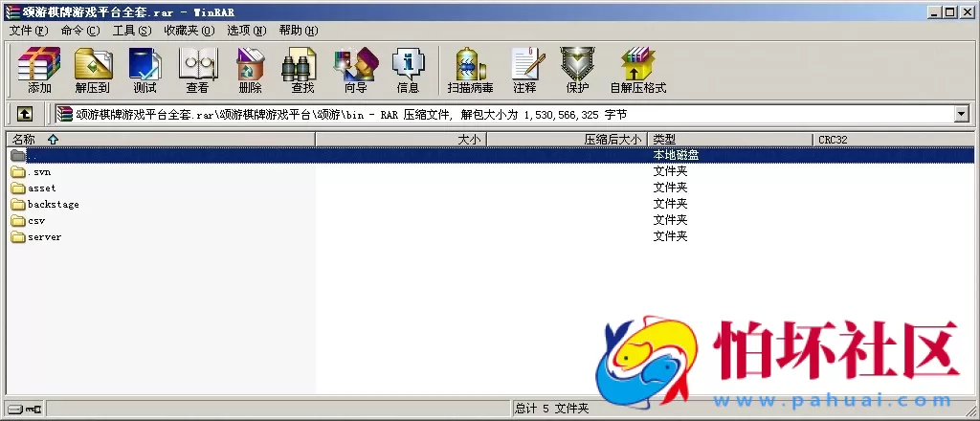The image size is (980, 421).
Task: Click the 添加 (Add) toolbar icon
Action: [39, 69]
